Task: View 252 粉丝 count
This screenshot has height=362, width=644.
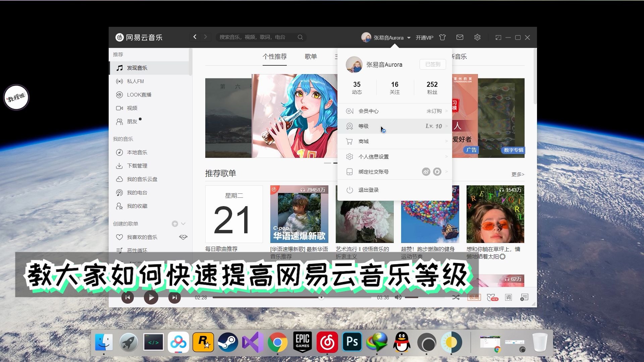Action: coord(432,88)
